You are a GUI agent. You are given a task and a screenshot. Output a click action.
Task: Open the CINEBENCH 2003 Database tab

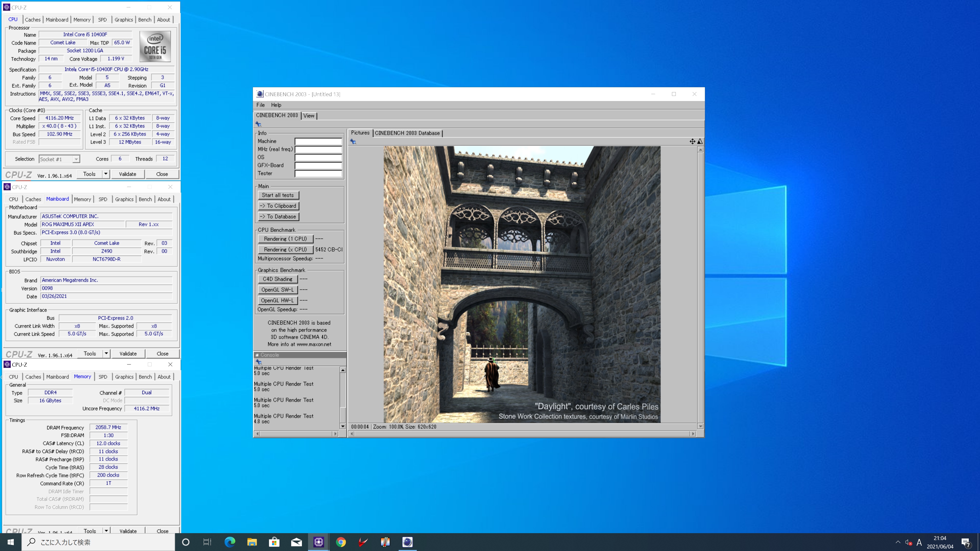[407, 133]
